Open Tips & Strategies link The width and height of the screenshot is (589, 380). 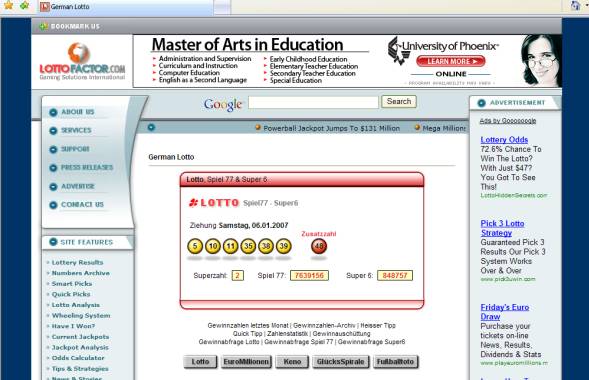click(80, 369)
